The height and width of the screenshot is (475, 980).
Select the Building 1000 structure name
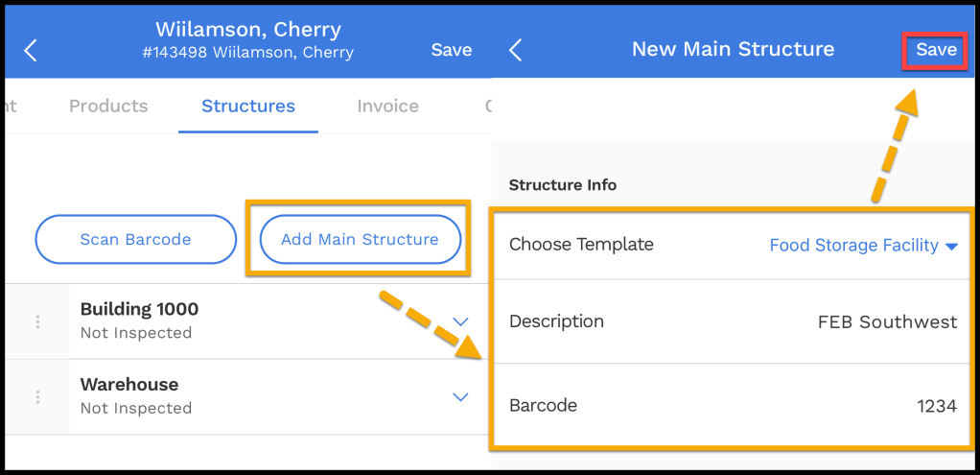click(139, 310)
